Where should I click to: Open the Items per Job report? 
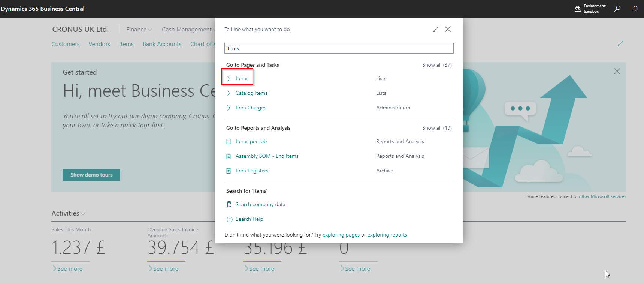click(251, 141)
